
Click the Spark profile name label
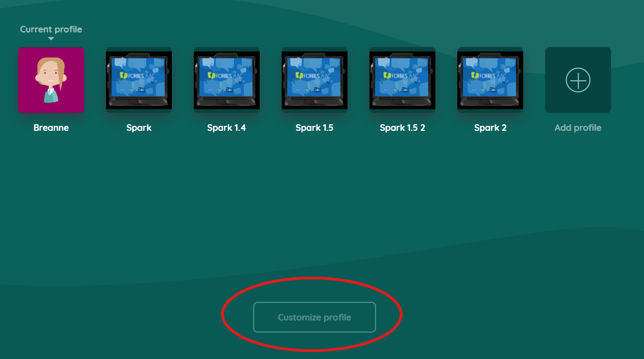pos(139,128)
